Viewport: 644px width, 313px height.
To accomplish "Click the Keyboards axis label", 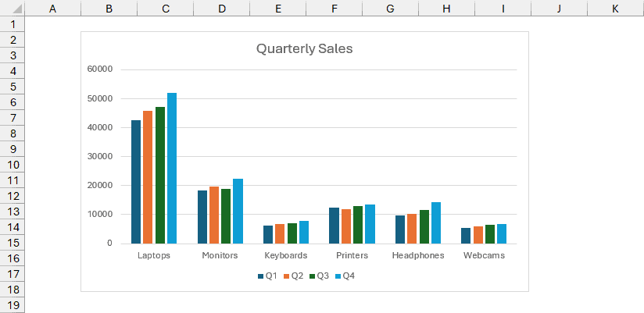I will [x=286, y=255].
